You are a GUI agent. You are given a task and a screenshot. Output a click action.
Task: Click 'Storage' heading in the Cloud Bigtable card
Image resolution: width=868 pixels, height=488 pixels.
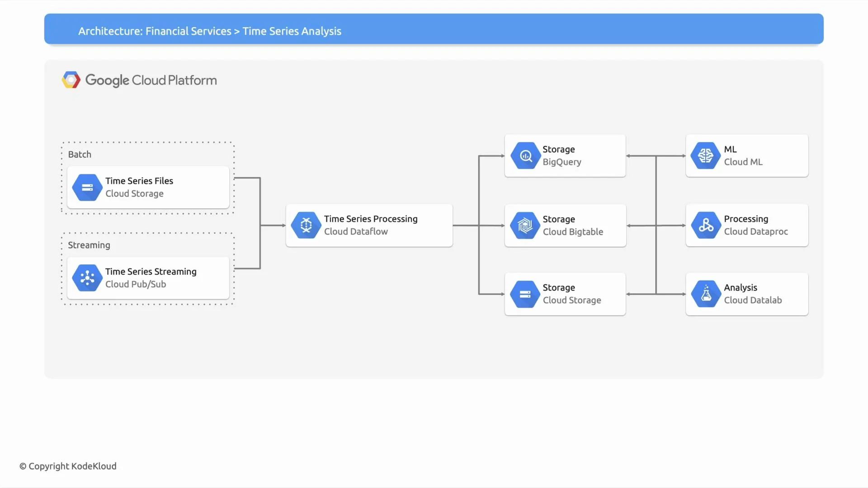pyautogui.click(x=559, y=219)
